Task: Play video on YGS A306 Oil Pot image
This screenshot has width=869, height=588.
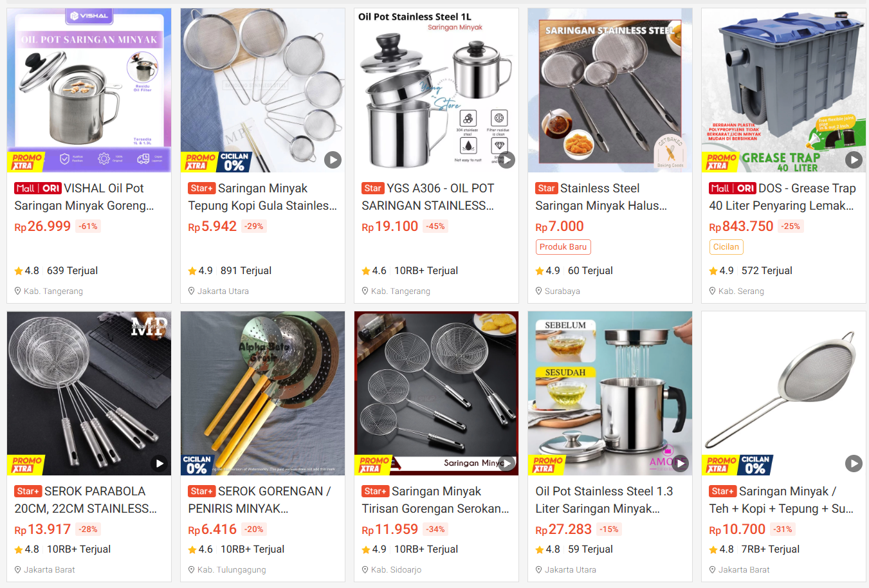Action: (507, 160)
